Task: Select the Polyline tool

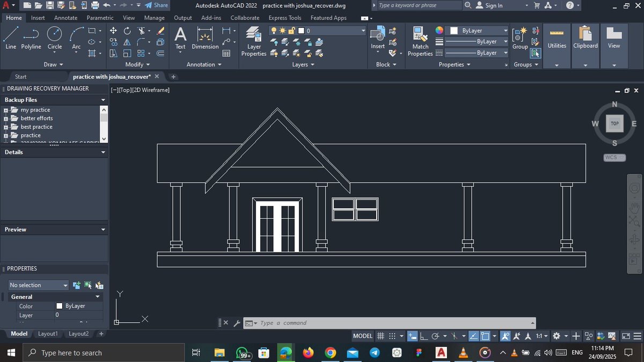Action: (31, 38)
